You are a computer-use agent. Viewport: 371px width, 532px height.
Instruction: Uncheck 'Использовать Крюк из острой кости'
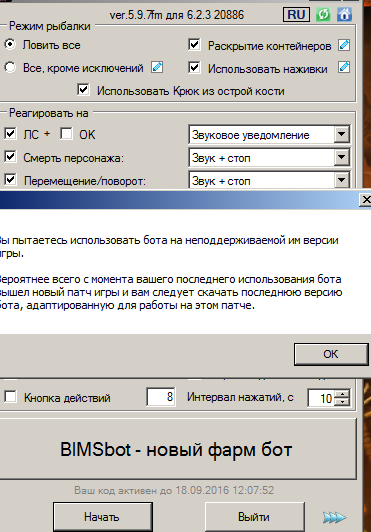[x=84, y=90]
